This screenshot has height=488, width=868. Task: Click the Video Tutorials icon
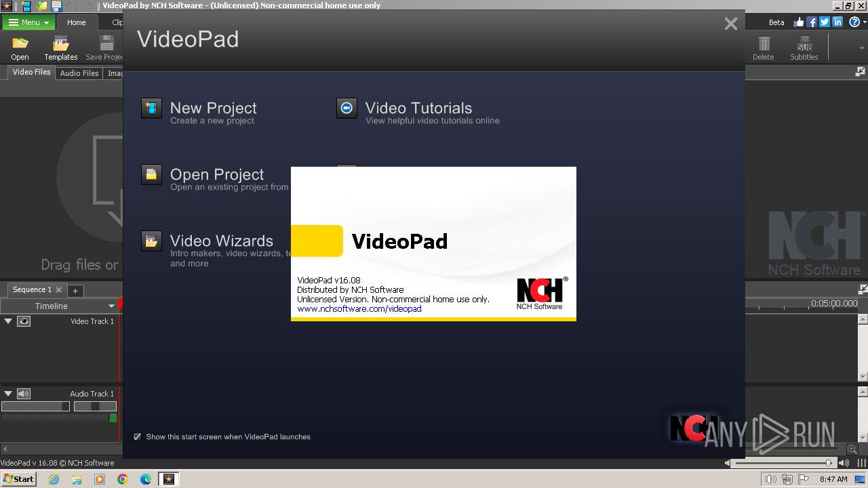(x=347, y=108)
